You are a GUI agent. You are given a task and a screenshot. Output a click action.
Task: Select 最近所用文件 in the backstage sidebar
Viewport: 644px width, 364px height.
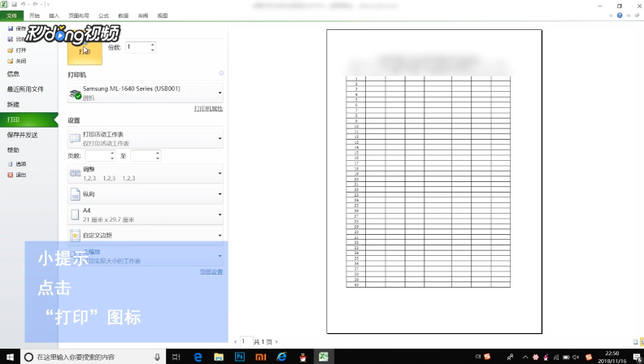pyautogui.click(x=25, y=89)
